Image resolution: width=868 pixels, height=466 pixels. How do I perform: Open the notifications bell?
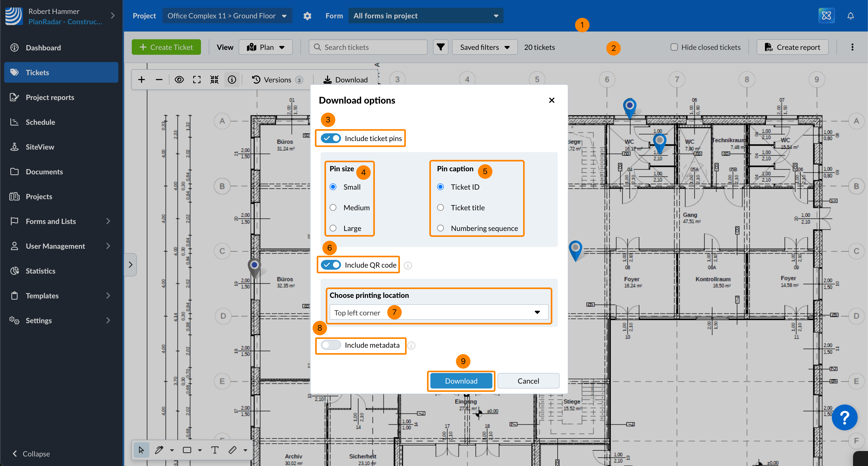point(850,16)
